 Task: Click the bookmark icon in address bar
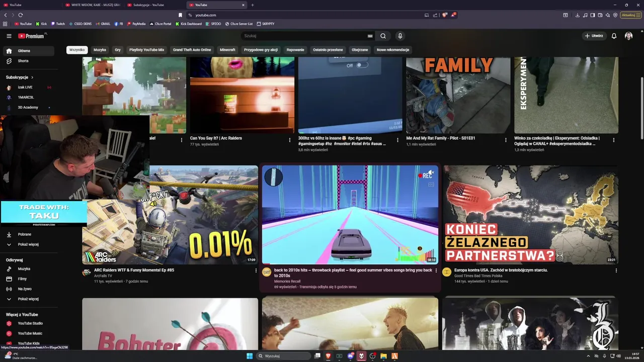[180, 15]
